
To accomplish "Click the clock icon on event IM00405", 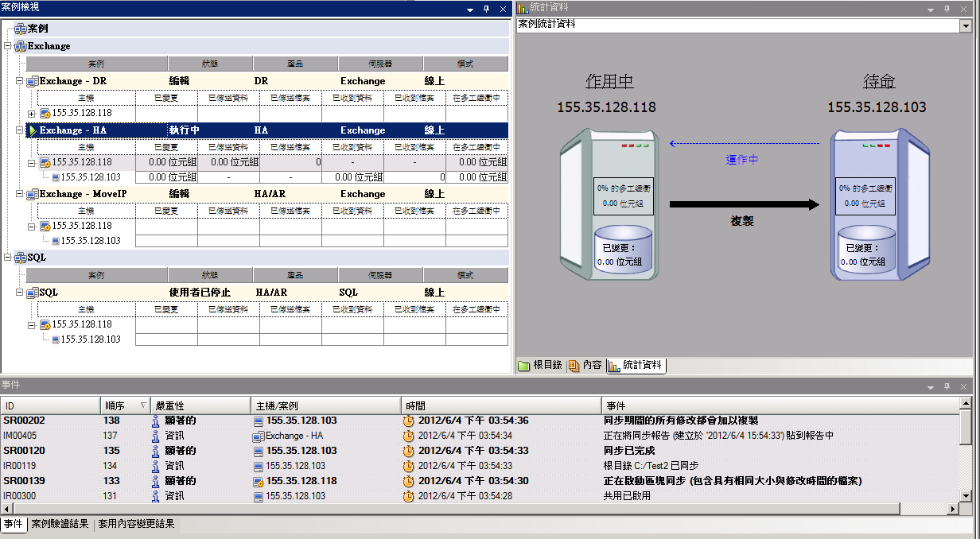I will pyautogui.click(x=409, y=436).
